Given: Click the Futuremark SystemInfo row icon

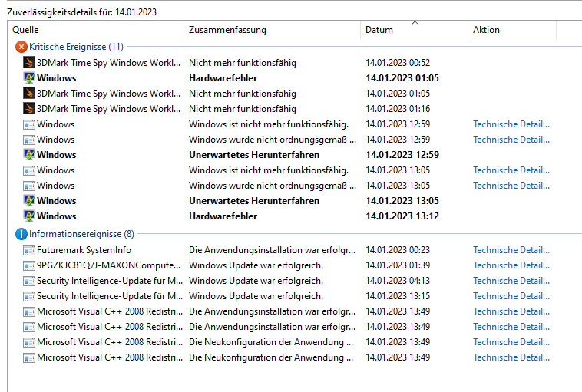Looking at the screenshot, I should click(x=29, y=250).
